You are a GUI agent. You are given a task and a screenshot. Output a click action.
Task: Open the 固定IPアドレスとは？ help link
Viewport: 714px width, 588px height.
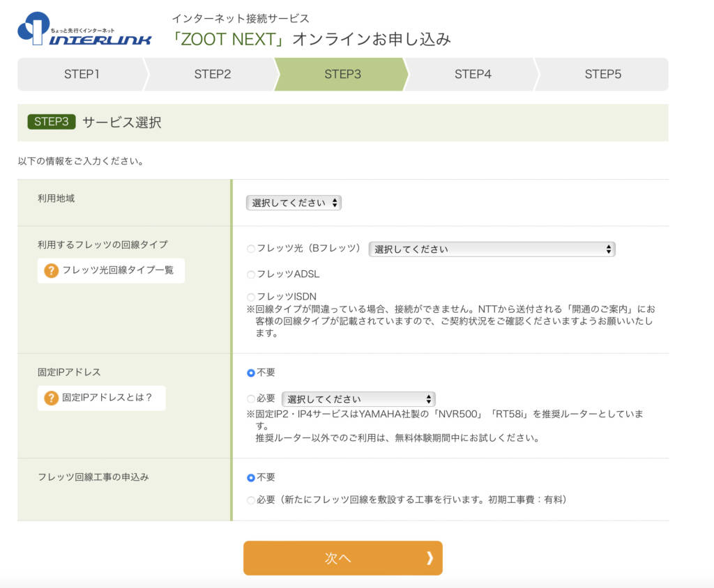coord(102,398)
